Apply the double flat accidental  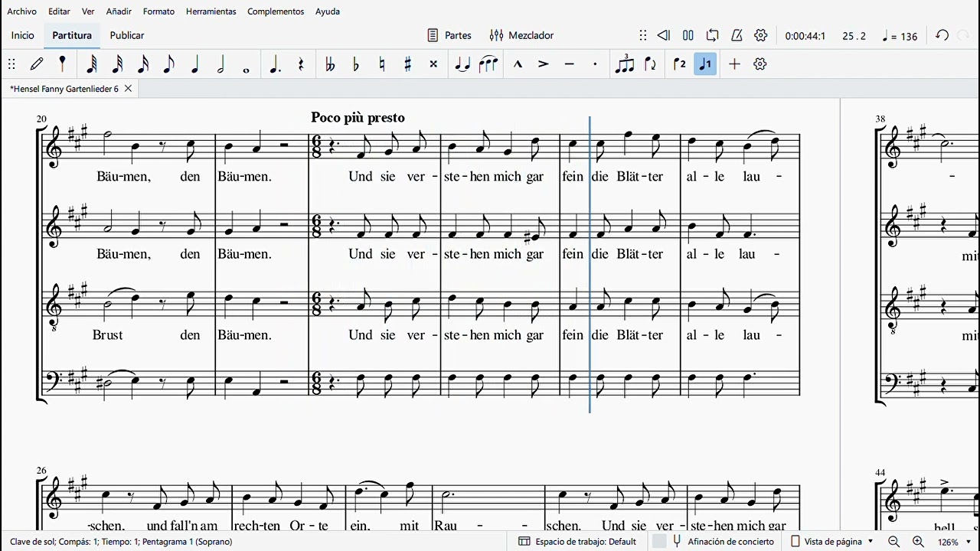point(330,64)
